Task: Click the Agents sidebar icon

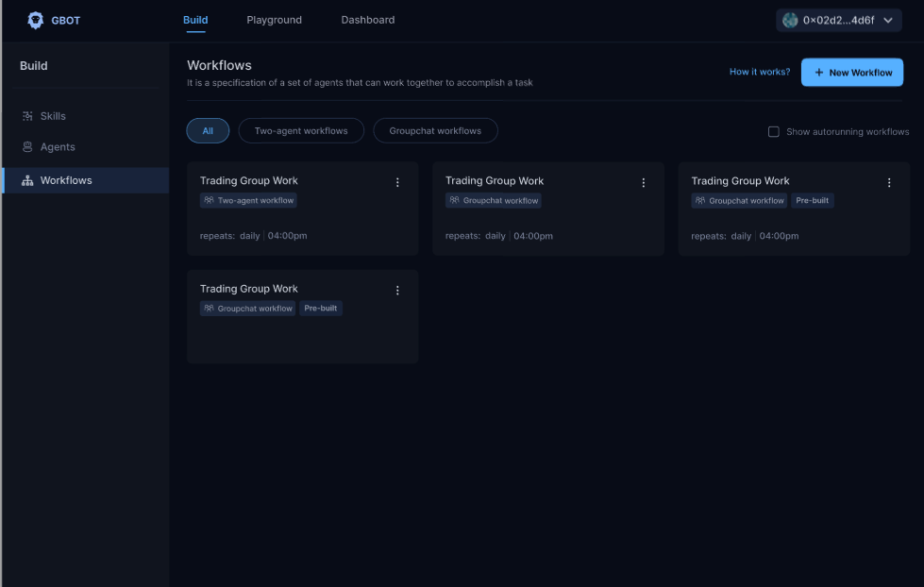Action: [27, 147]
